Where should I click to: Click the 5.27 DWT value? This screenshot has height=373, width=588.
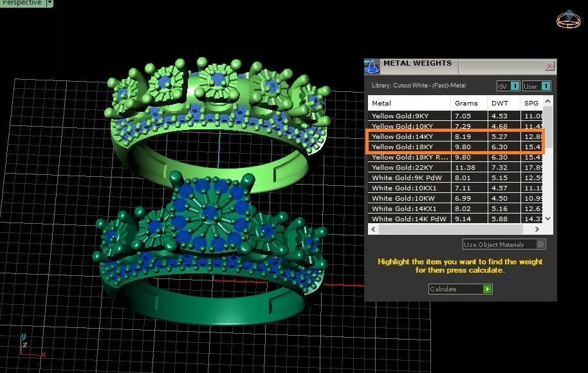[x=499, y=136]
